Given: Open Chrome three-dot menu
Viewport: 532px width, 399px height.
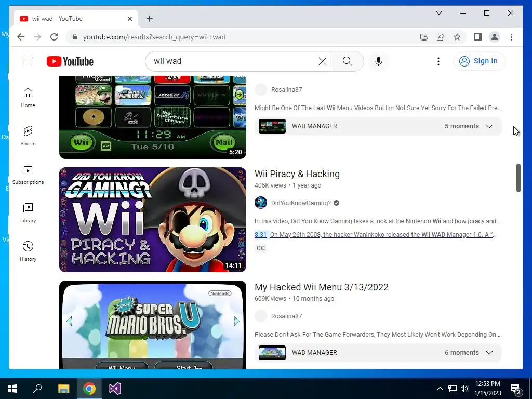Looking at the screenshot, I should coord(511,37).
